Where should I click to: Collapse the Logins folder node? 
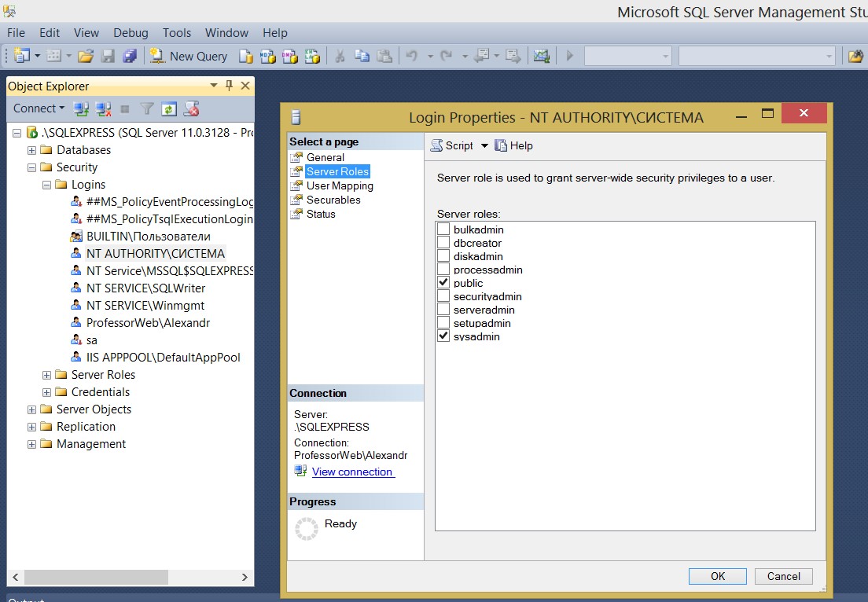click(x=46, y=185)
